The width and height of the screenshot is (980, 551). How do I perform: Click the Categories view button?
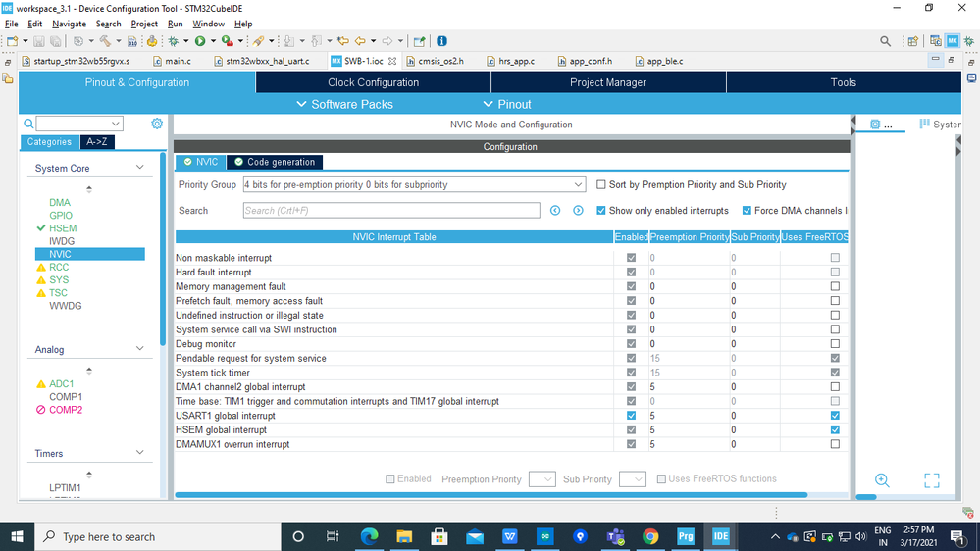tap(49, 142)
